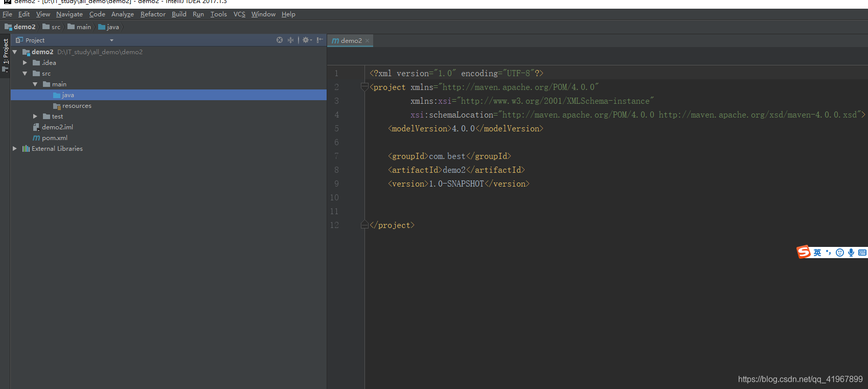Select the .idea folder row
This screenshot has width=868, height=389.
pos(169,63)
